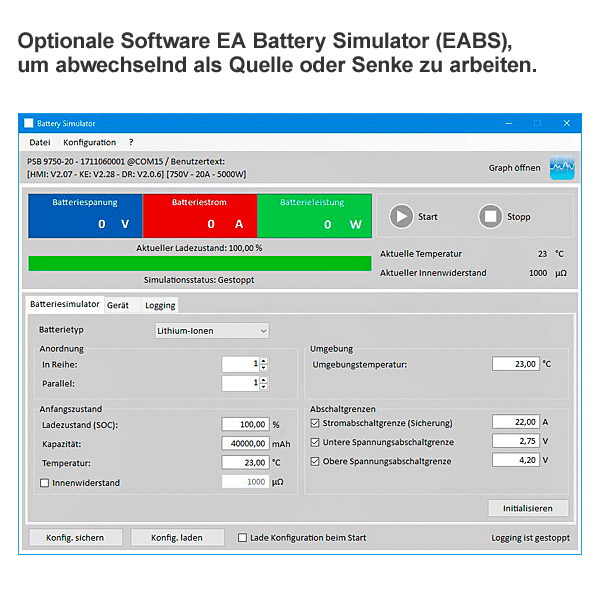Uncheck Untere Spannungsabschaltgrenze checkbox
The height and width of the screenshot is (600, 600).
point(315,441)
